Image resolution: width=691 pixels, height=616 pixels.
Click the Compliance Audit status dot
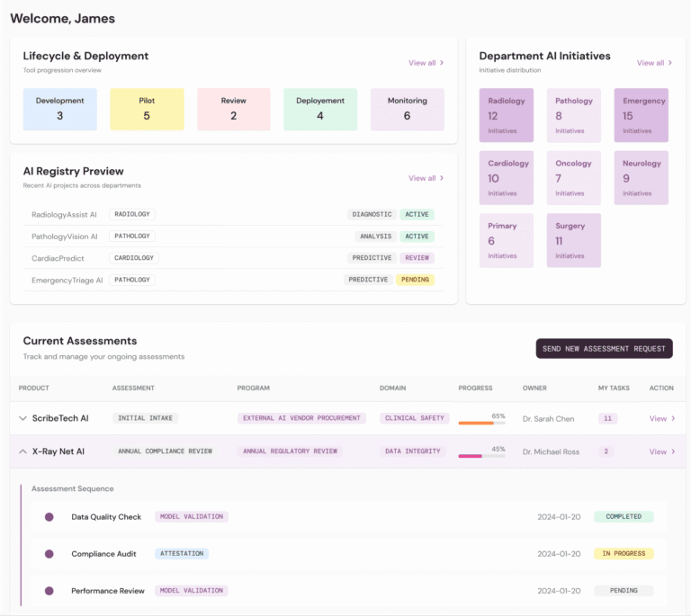49,554
